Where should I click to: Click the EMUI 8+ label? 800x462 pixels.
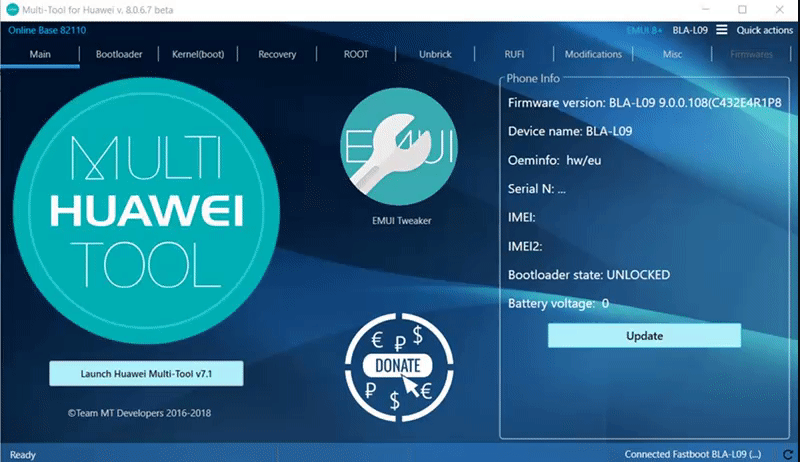pos(644,30)
